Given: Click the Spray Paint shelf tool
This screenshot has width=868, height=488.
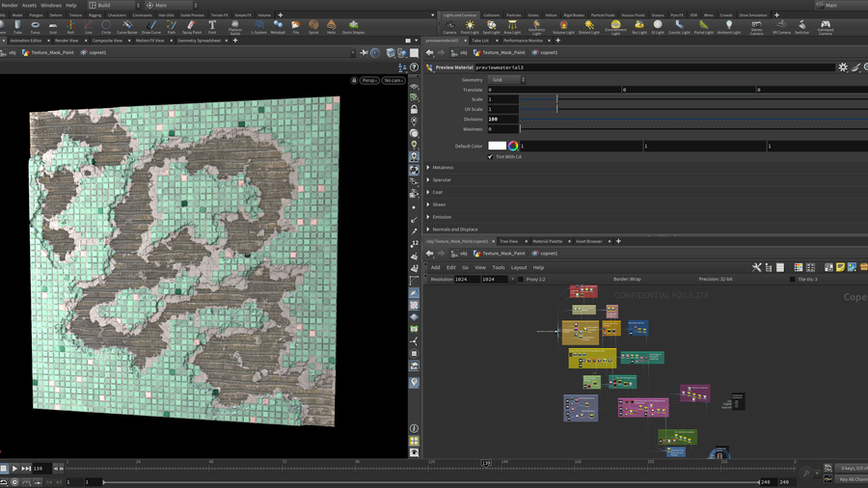Looking at the screenshot, I should pyautogui.click(x=191, y=26).
